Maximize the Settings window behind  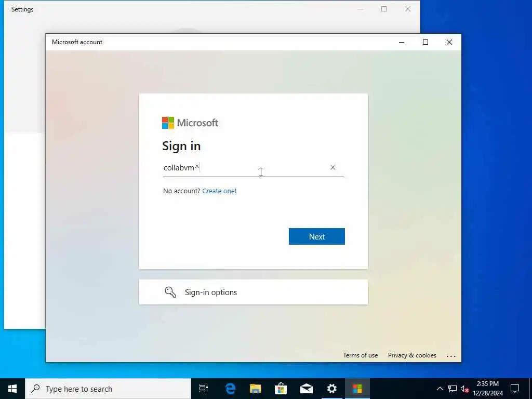tap(384, 9)
